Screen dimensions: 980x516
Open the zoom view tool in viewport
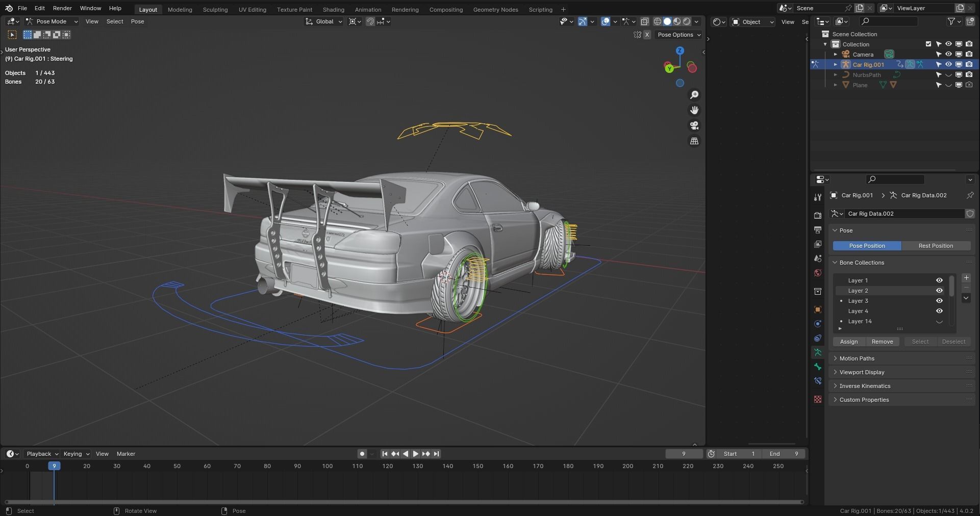click(x=694, y=95)
